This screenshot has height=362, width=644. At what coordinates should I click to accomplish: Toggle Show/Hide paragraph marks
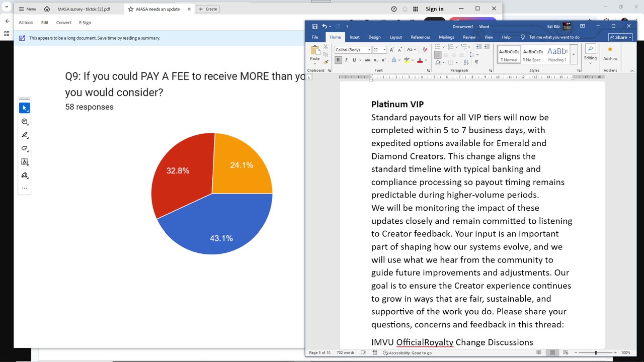[x=476, y=62]
